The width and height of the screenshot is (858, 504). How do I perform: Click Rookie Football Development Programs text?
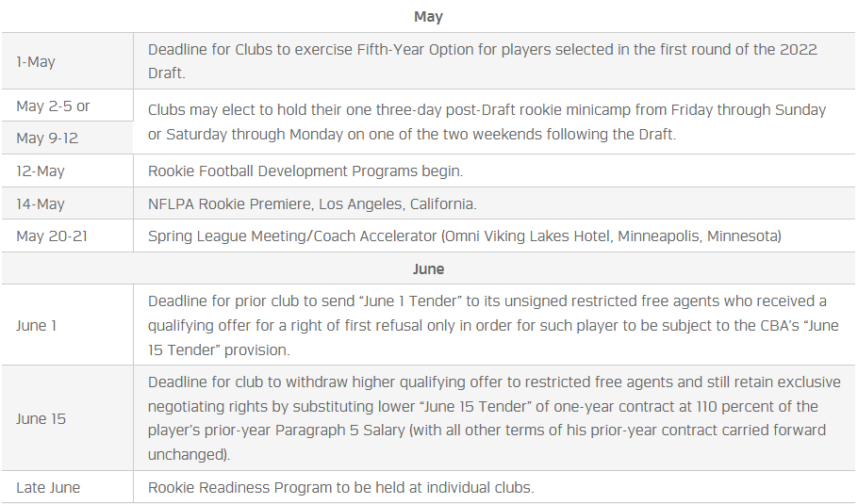click(x=305, y=171)
